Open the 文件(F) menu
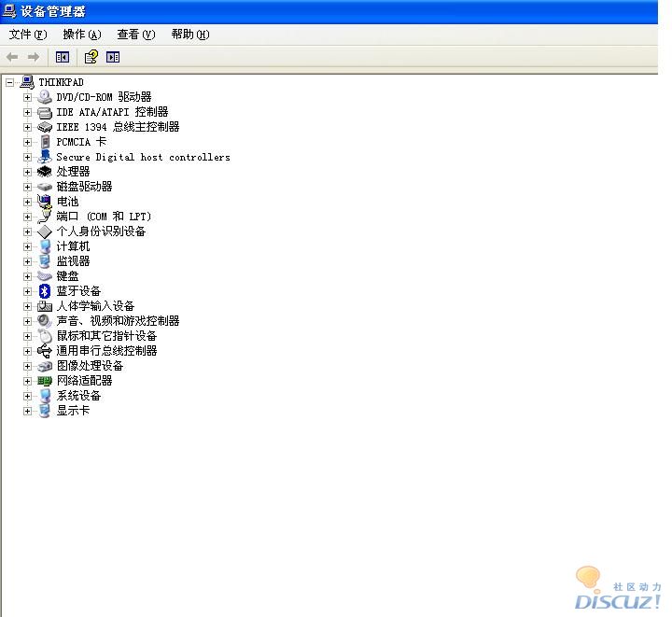The width and height of the screenshot is (672, 617). [28, 35]
